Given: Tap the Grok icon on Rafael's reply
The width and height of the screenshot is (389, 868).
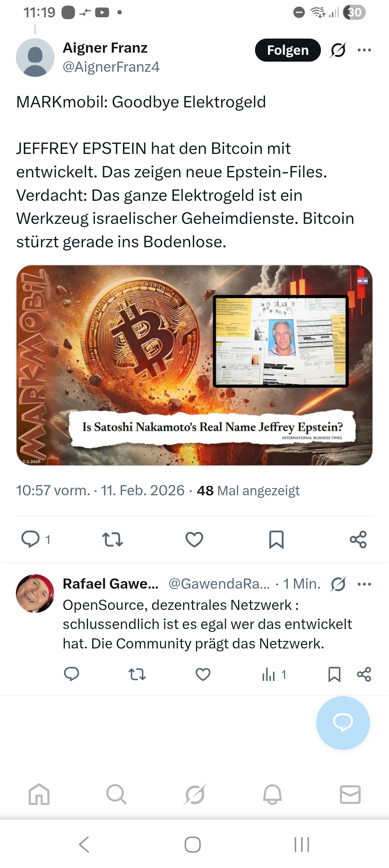Looking at the screenshot, I should pos(338,584).
